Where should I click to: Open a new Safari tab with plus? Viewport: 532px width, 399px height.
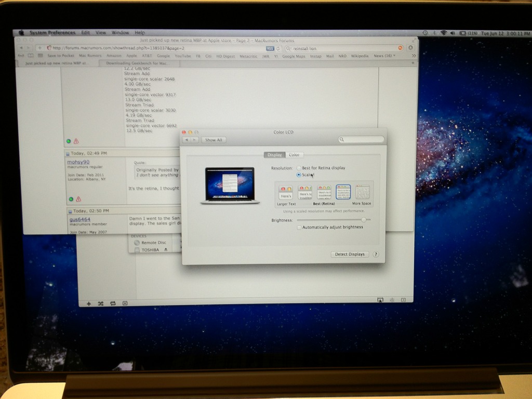(413, 63)
